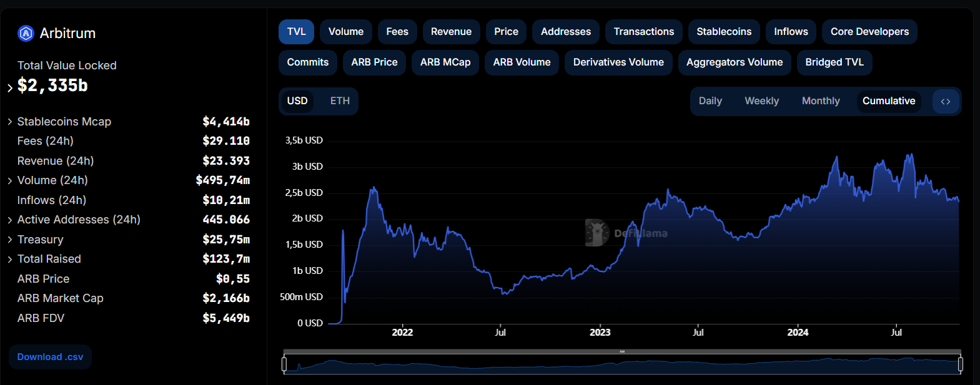Click the 2023 x-axis label
The width and height of the screenshot is (980, 385).
tap(600, 333)
